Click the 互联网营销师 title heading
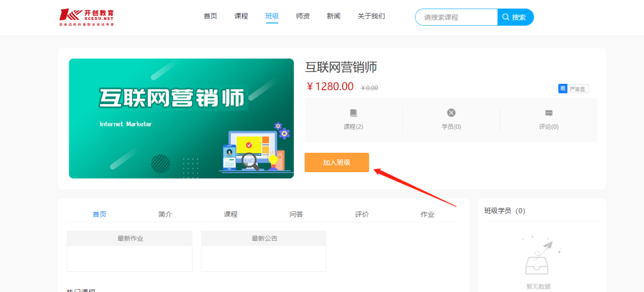Viewport: 644px width, 292px height. [341, 67]
